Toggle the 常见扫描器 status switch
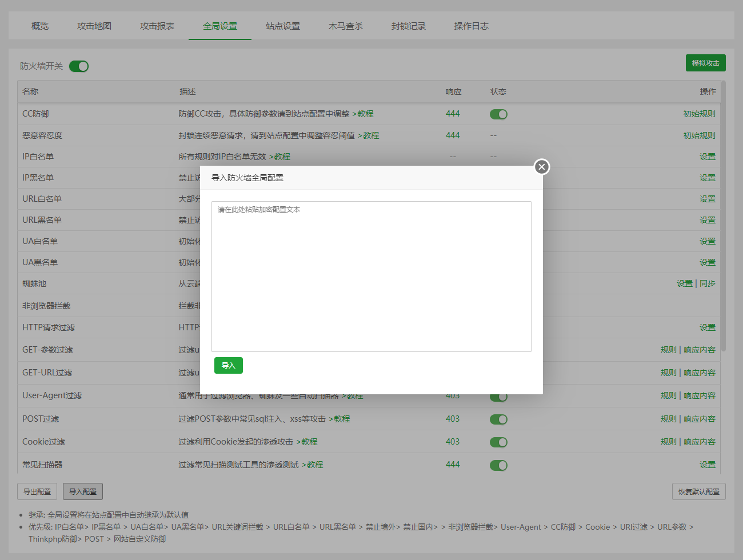The image size is (743, 560). coord(498,465)
